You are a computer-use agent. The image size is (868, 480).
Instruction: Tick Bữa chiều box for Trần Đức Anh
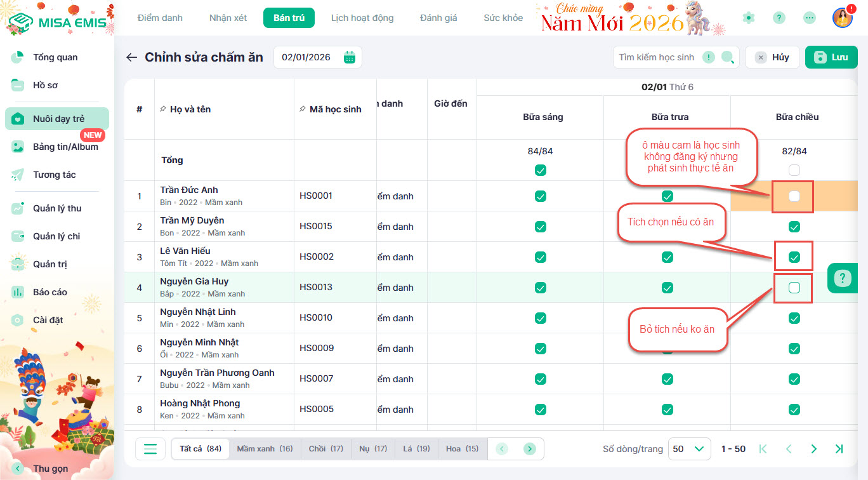[794, 196]
